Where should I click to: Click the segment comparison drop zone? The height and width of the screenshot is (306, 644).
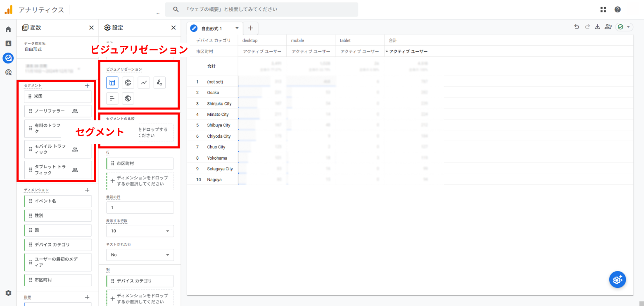140,133
